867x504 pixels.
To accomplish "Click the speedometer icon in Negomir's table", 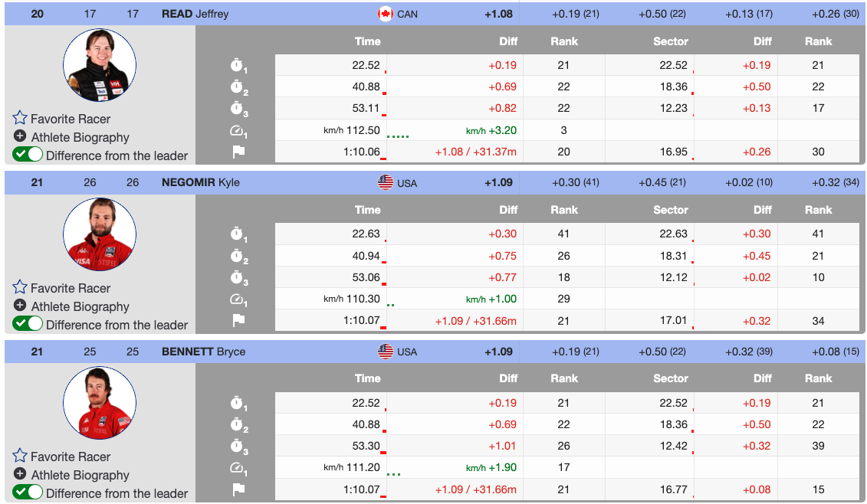I will coord(238,299).
